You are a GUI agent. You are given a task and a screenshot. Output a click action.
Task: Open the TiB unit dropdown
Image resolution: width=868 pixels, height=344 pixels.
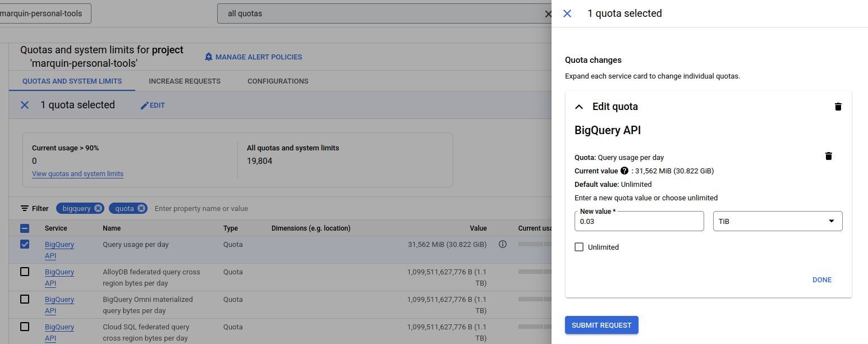pyautogui.click(x=777, y=221)
